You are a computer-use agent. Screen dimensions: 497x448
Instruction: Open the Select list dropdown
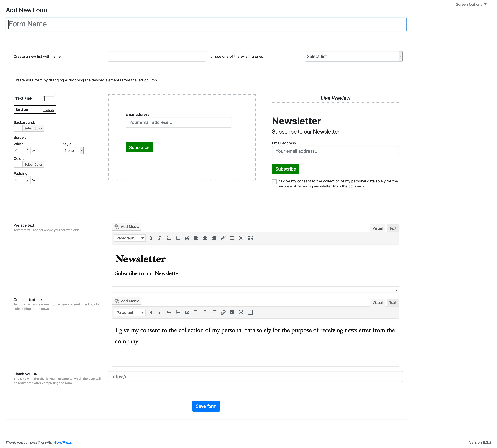click(353, 56)
